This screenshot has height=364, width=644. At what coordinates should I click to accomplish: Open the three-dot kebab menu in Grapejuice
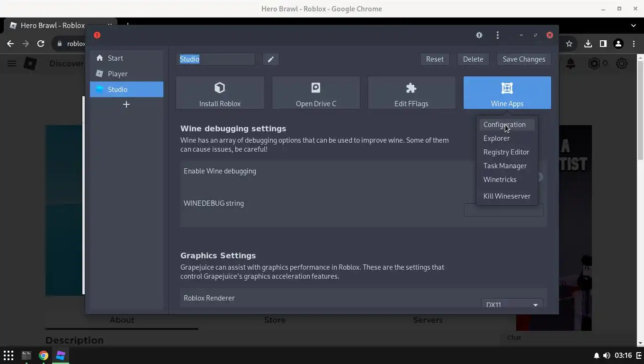pos(497,35)
